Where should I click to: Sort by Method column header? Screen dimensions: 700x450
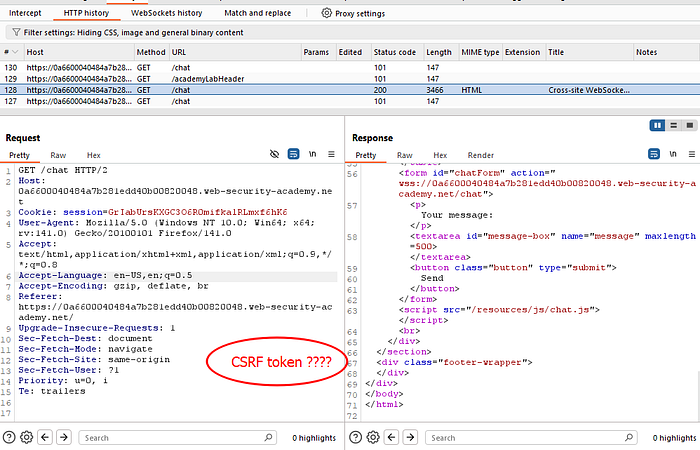pyautogui.click(x=151, y=52)
